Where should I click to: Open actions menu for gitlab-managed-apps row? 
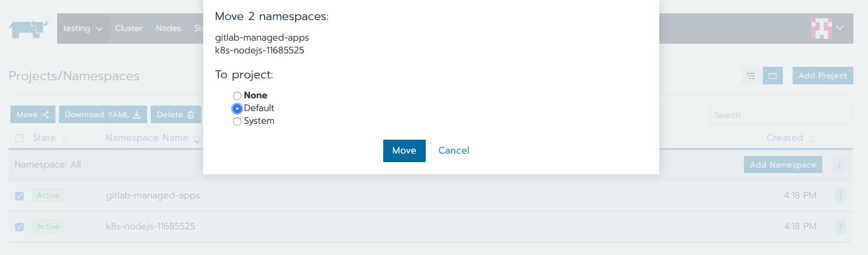click(x=840, y=195)
